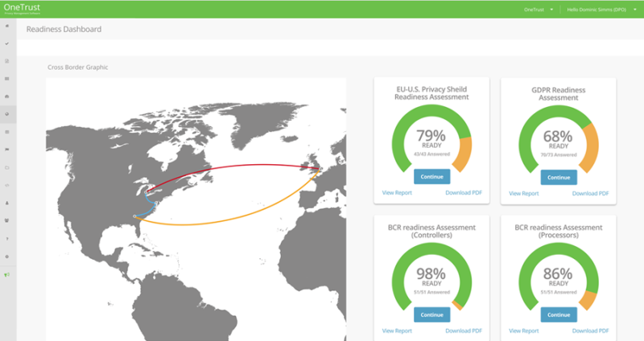View Report for BCR Controllers assessment
Viewport: 644px width, 341px height.
click(x=397, y=331)
